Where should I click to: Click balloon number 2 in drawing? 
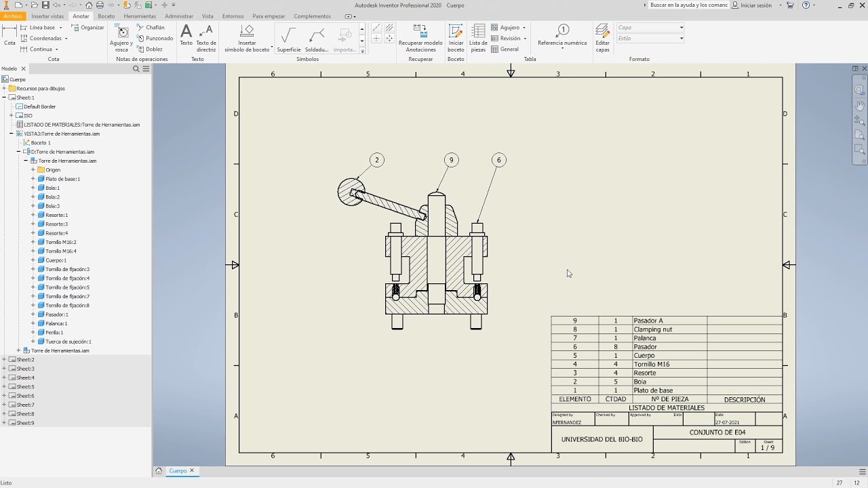[x=376, y=161]
